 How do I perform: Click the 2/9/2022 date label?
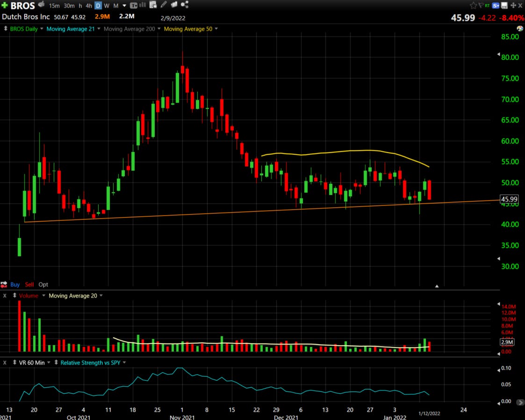[x=173, y=18]
